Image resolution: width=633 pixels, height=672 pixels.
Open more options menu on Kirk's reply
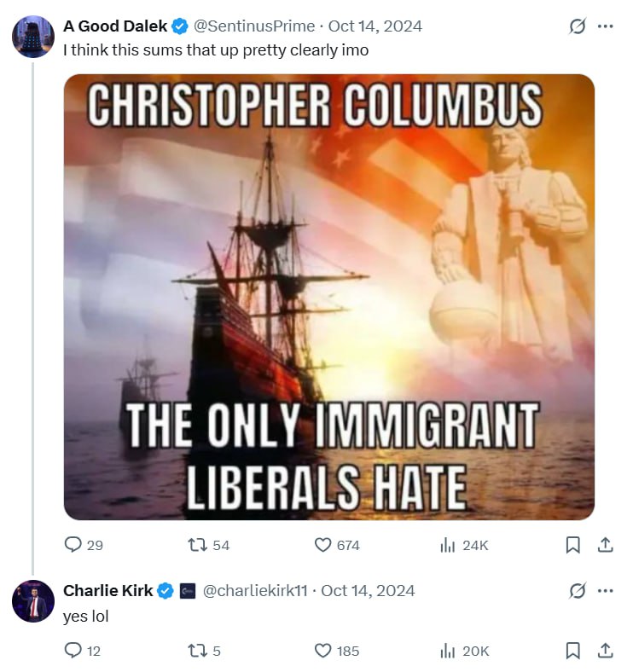(605, 591)
